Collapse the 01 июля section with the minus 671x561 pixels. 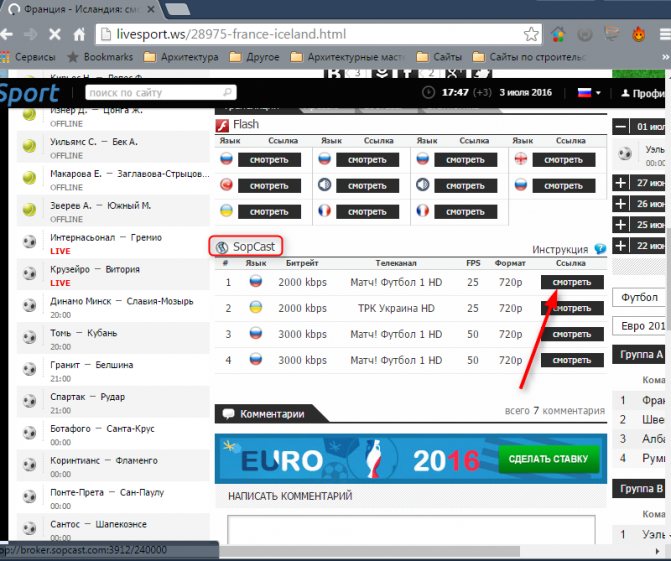click(x=621, y=127)
